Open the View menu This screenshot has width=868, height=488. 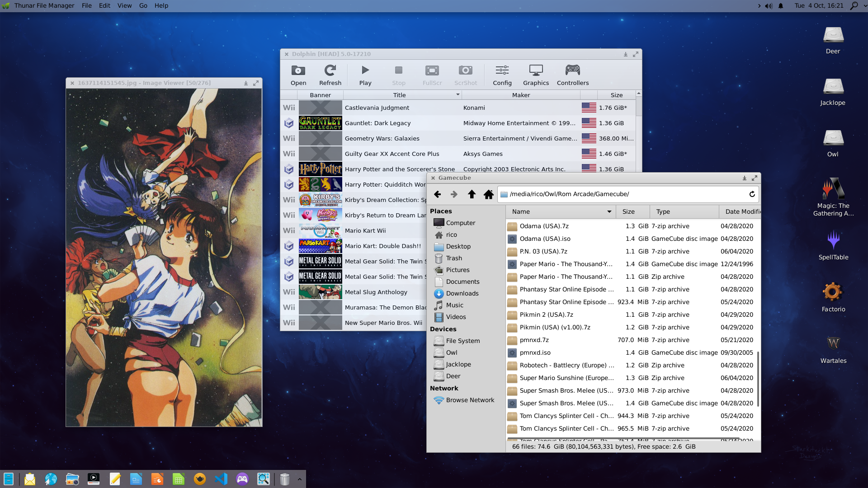[124, 5]
